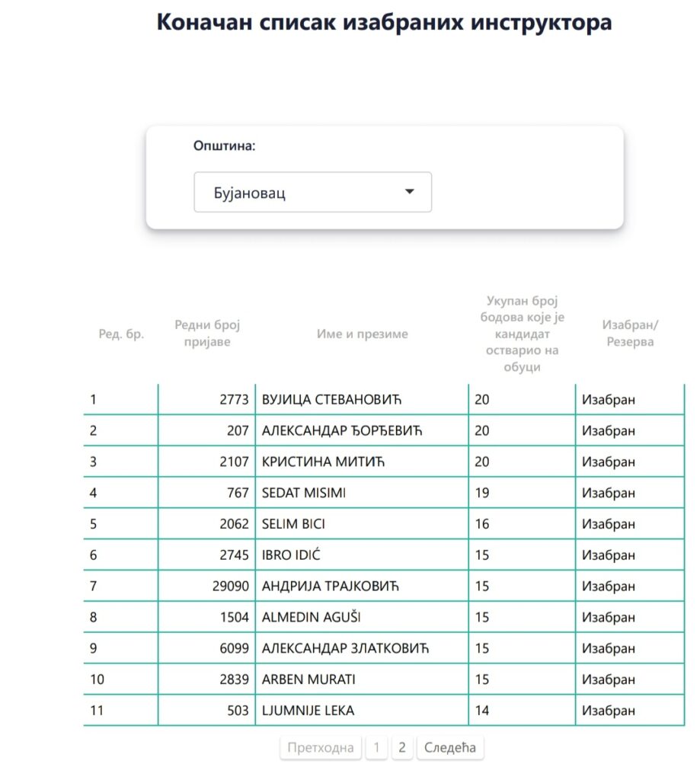Open the Општина dropdown arrow

[409, 192]
